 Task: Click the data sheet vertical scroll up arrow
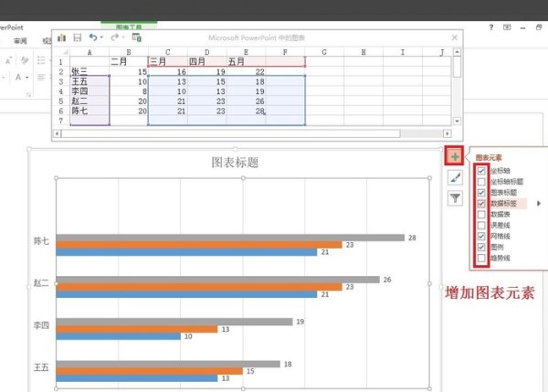(457, 52)
